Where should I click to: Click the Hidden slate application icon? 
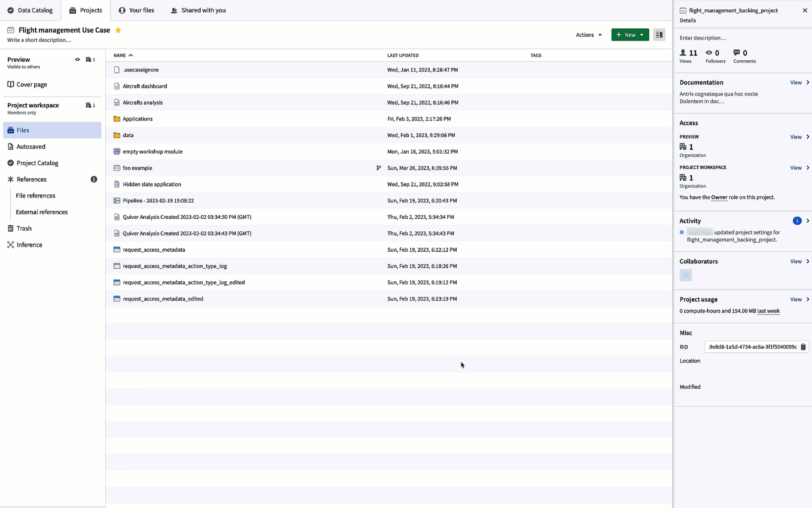click(x=117, y=184)
